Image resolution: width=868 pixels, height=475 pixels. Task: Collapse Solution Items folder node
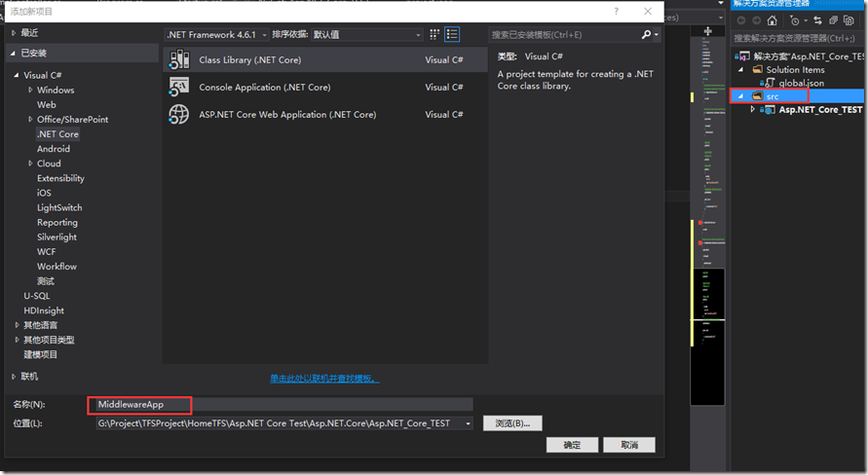741,70
